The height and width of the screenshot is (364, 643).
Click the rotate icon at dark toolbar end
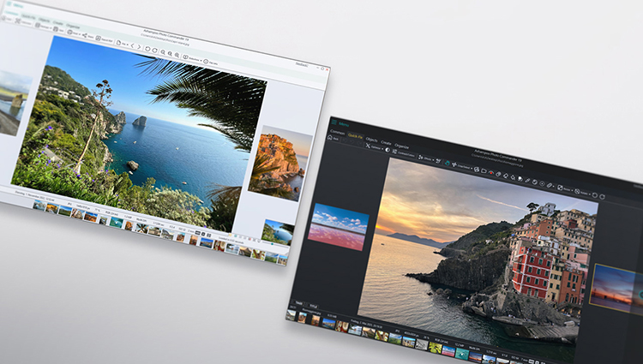pyautogui.click(x=603, y=194)
